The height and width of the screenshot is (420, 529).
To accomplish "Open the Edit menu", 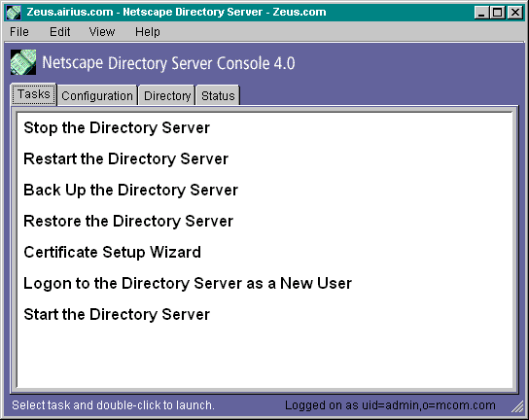I will (x=59, y=32).
